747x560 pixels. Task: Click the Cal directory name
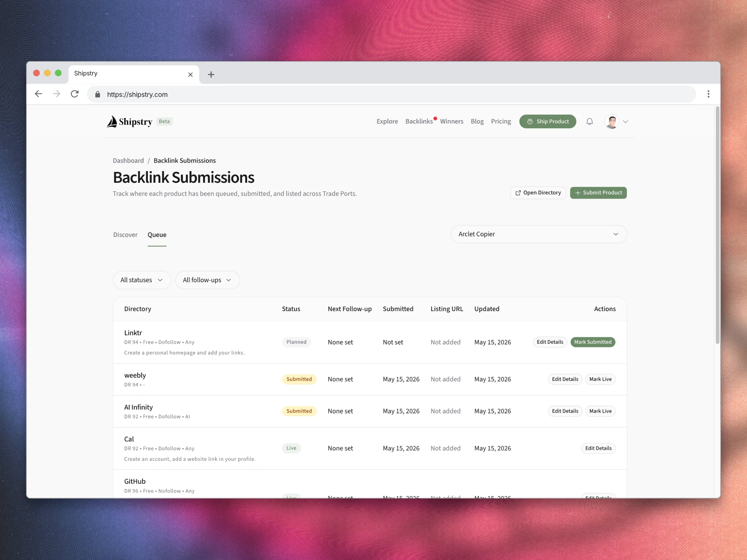[129, 439]
